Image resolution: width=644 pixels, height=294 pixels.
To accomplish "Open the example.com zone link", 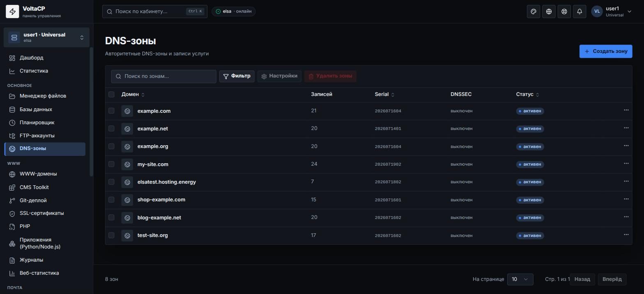I will [154, 111].
